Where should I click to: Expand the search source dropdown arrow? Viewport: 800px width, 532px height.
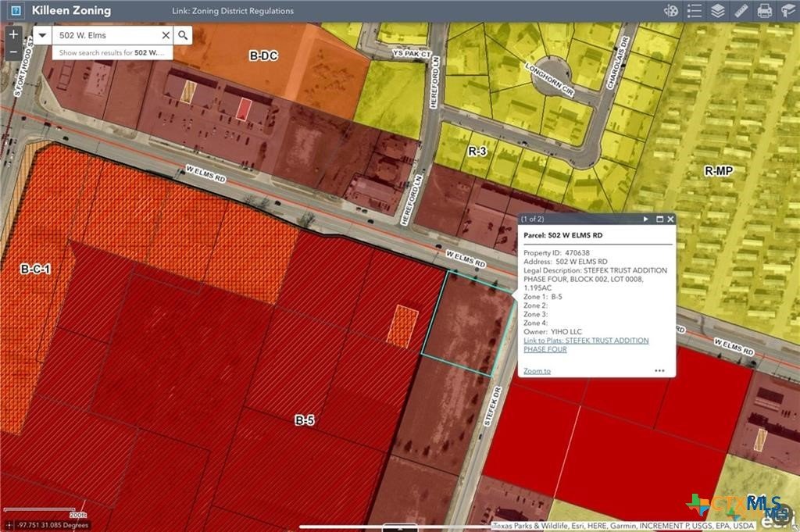[42, 35]
